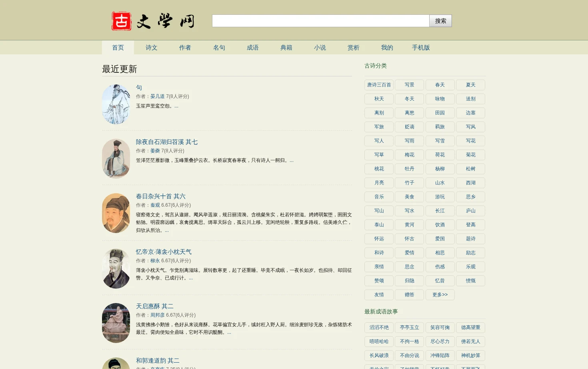
Task: Click the 姜夔 portrait thumbnail
Action: click(x=116, y=159)
